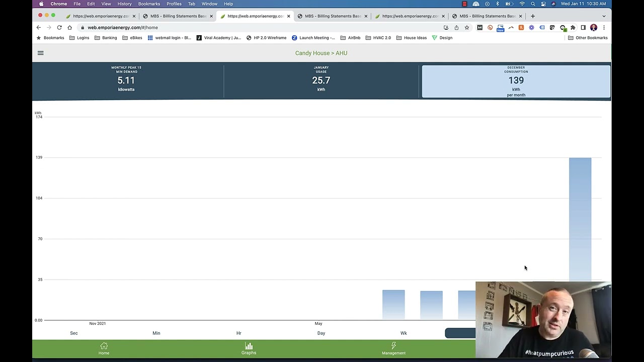
Task: Click the black M extension icon
Action: (x=480, y=28)
